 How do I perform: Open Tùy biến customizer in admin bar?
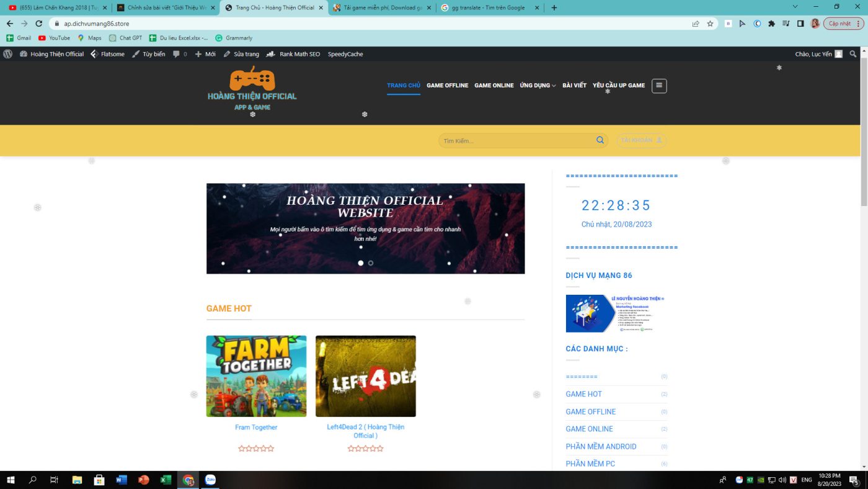pyautogui.click(x=148, y=54)
